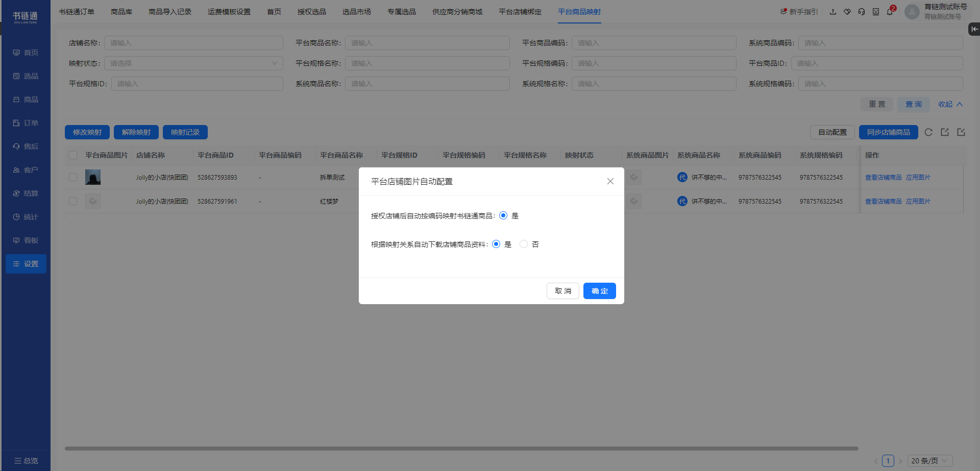980x471 pixels.
Task: Open 首页 in the left sidebar
Action: tap(26, 53)
